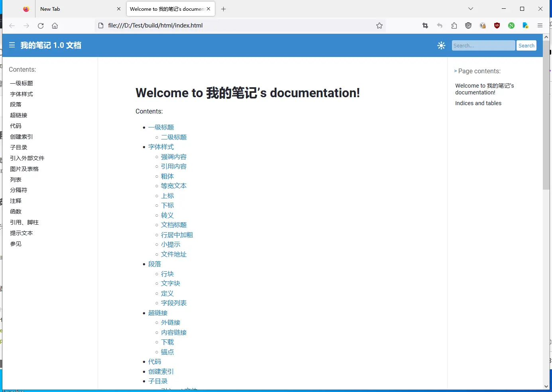Open 函数 in the sidebar

16,212
